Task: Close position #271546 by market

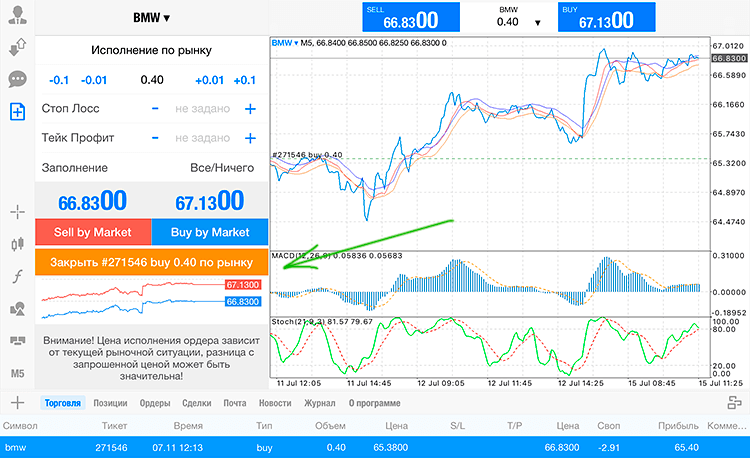Action: (x=151, y=262)
